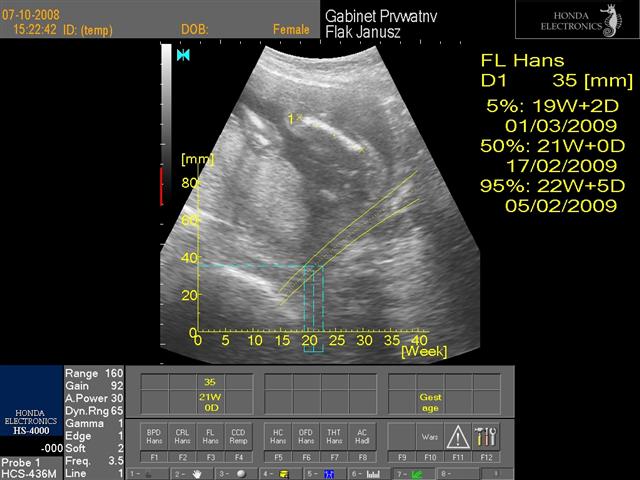Viewport: 640px width, 480px height.
Task: Click the cyan image orientation marker
Action: [x=183, y=55]
